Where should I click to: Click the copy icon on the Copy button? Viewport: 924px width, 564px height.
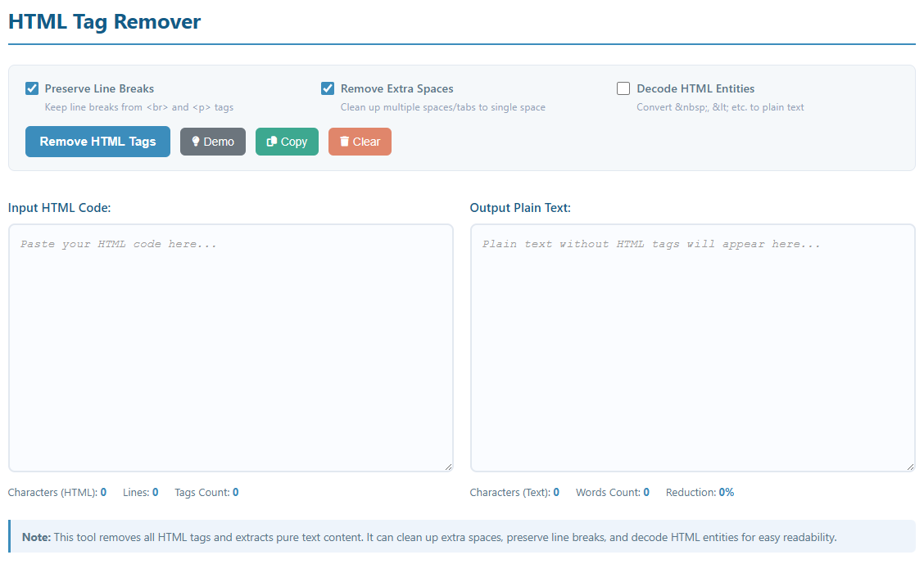272,142
